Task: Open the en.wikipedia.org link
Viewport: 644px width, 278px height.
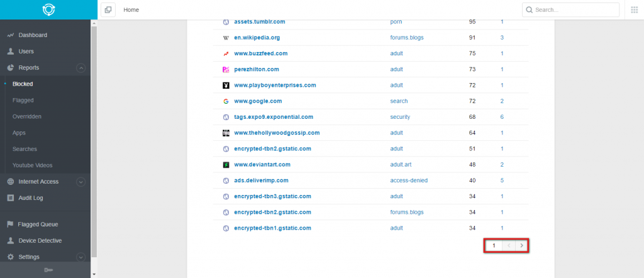Action: click(x=257, y=37)
